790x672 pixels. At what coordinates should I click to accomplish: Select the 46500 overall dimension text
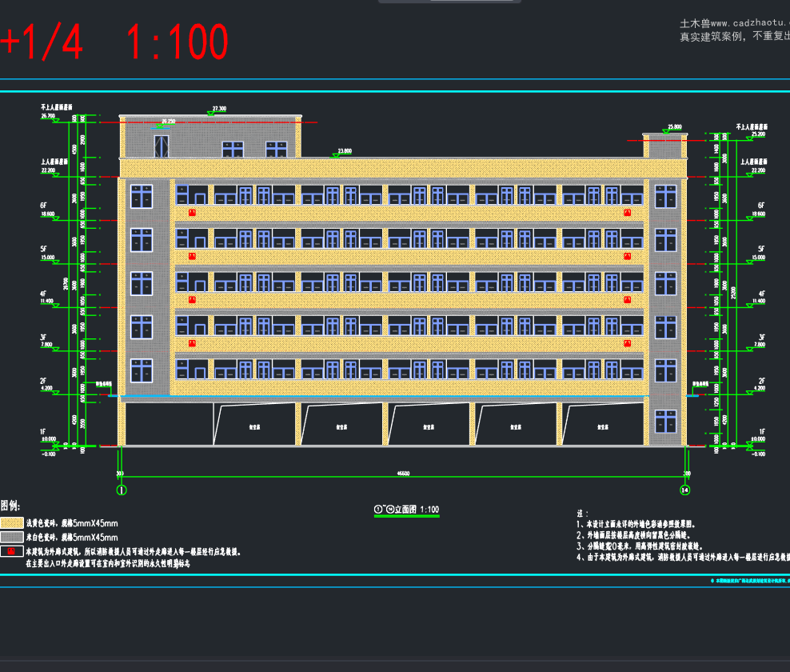(403, 474)
